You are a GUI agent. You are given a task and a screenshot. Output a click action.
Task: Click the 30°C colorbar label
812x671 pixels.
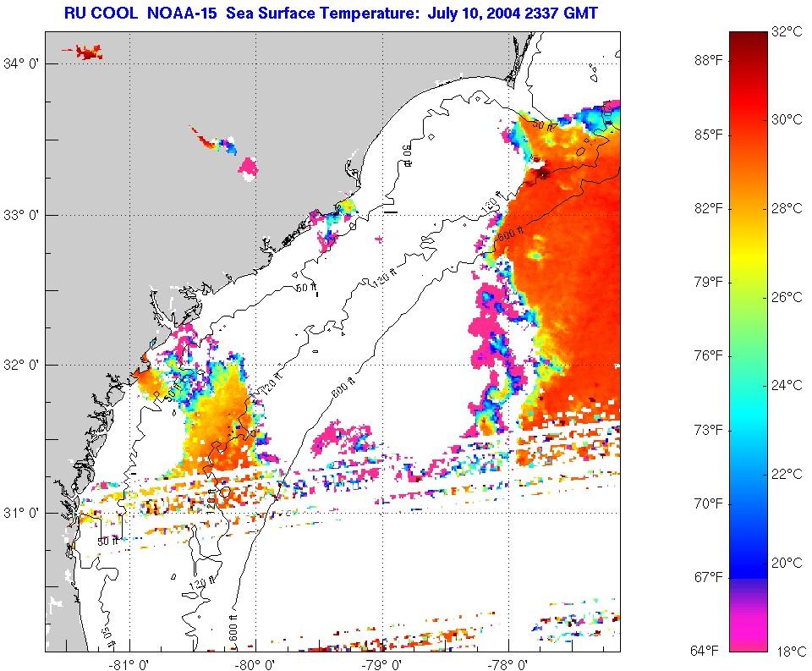[x=787, y=119]
